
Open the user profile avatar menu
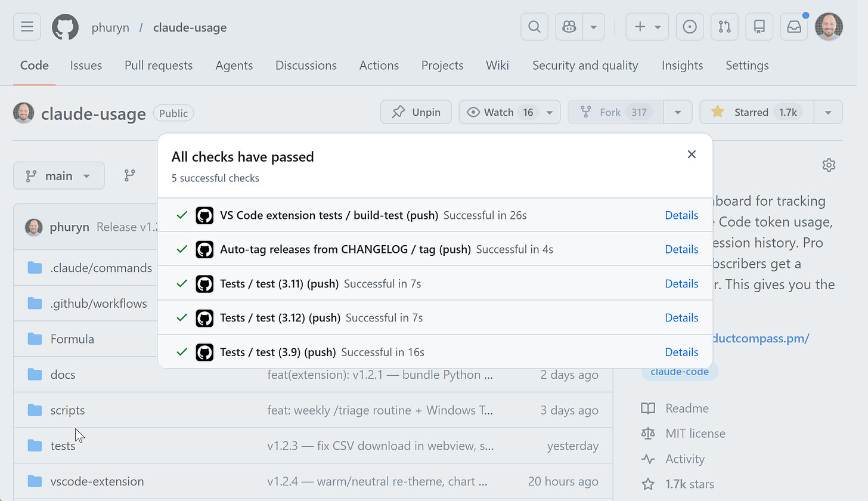pos(829,27)
